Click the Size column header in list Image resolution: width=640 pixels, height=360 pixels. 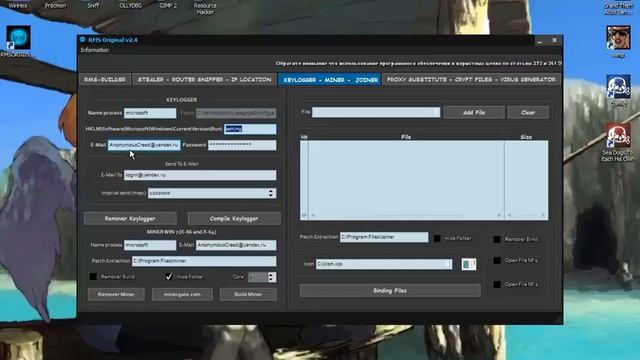tap(526, 137)
